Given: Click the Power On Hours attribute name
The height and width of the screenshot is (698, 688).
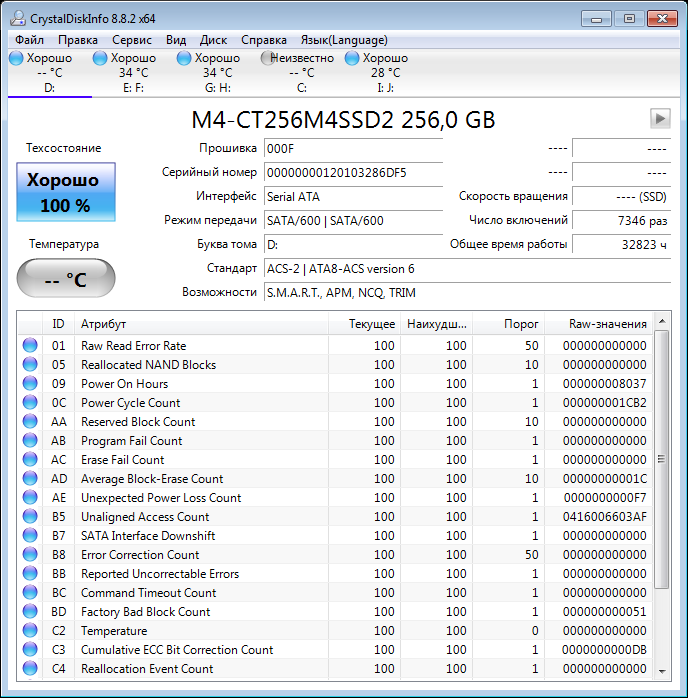Looking at the screenshot, I should tap(125, 384).
